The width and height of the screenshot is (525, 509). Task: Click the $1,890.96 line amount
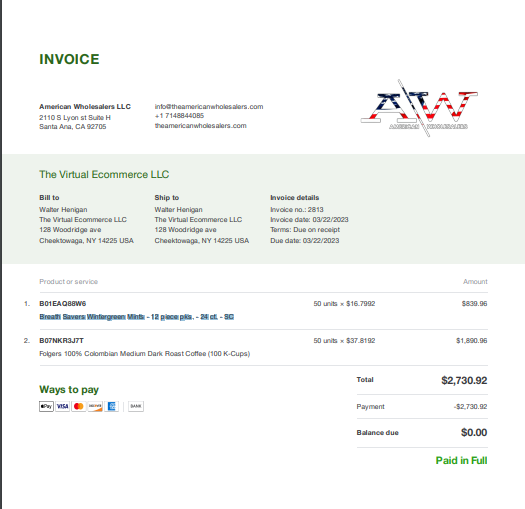point(471,341)
